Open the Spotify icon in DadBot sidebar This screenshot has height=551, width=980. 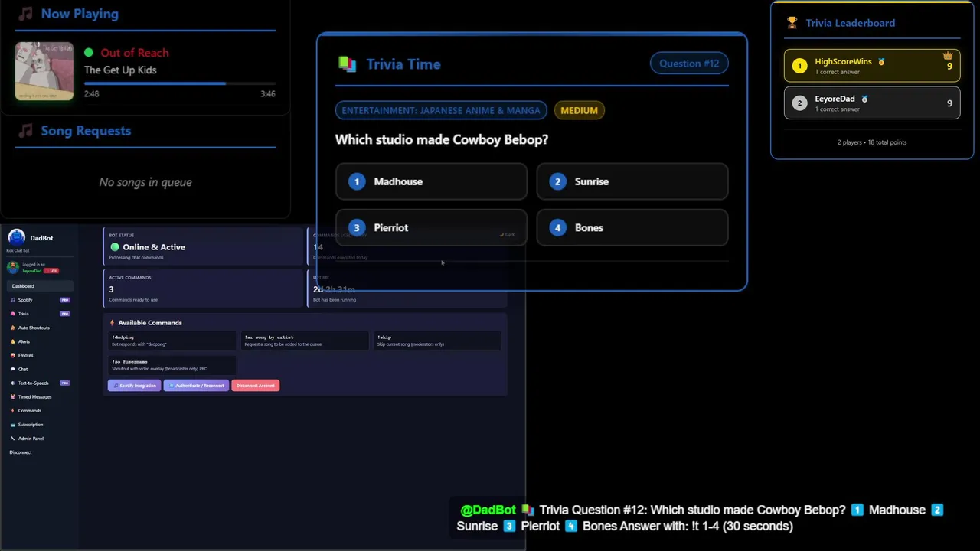pyautogui.click(x=12, y=300)
